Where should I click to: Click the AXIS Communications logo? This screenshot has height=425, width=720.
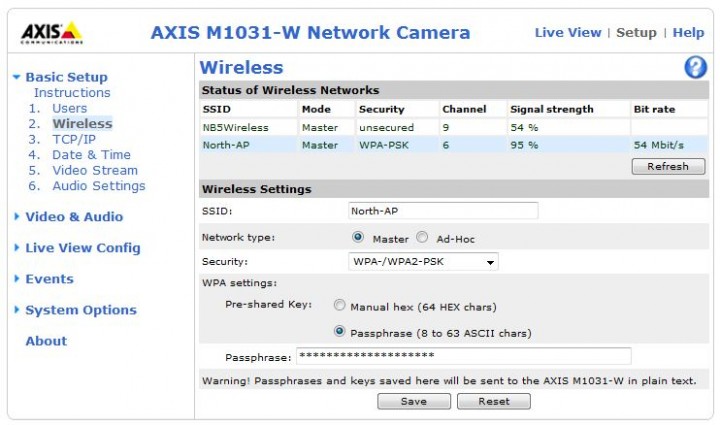coord(51,33)
